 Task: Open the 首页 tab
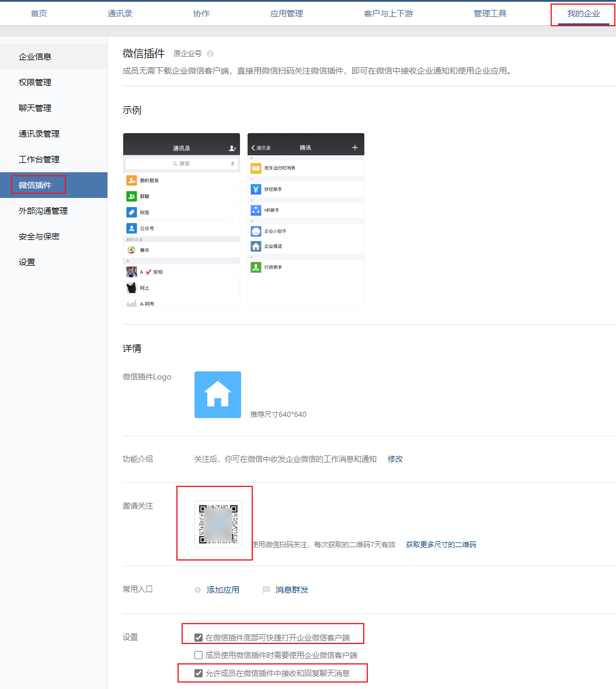click(x=39, y=13)
